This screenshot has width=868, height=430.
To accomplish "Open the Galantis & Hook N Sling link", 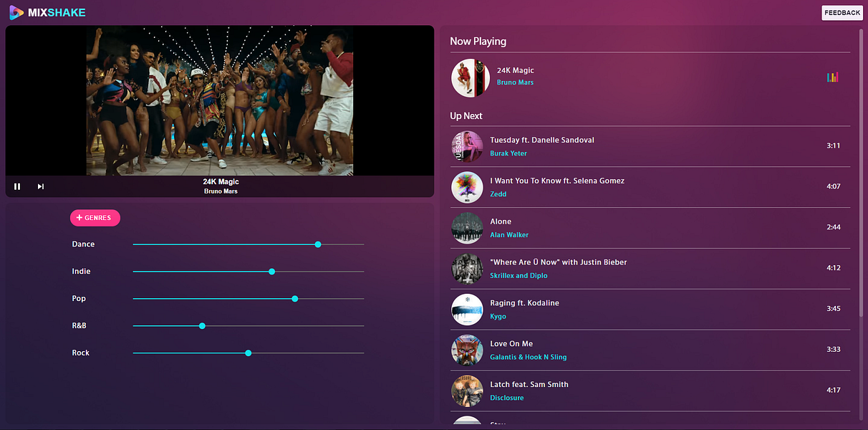I will point(529,358).
